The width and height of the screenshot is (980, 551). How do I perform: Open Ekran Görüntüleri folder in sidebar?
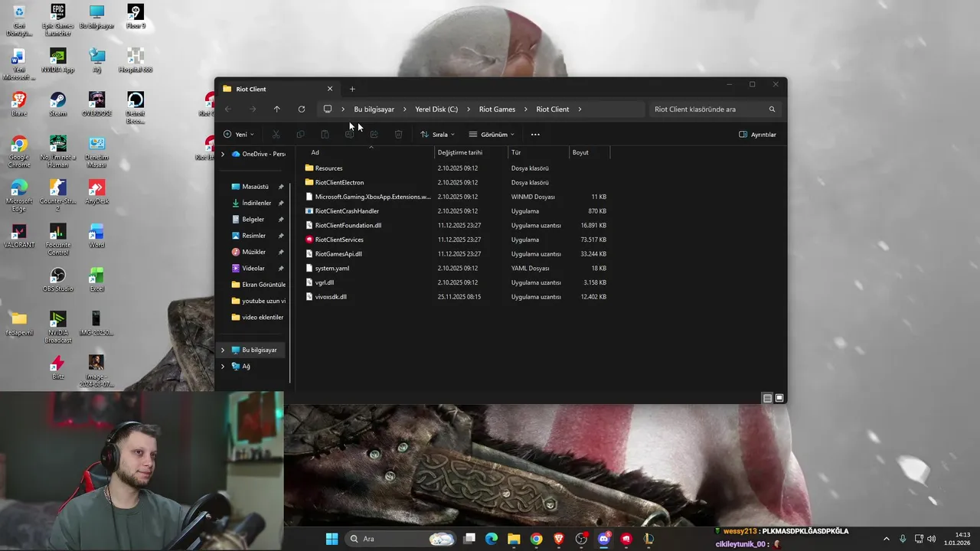pyautogui.click(x=259, y=285)
